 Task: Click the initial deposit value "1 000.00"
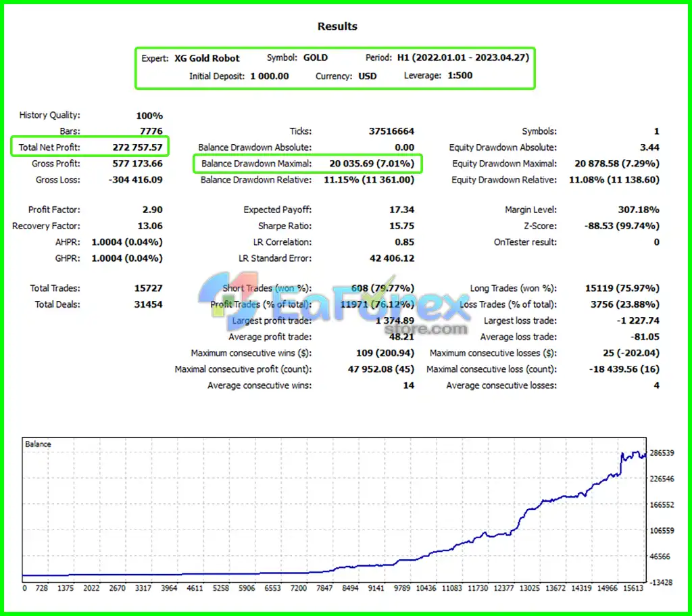point(269,76)
